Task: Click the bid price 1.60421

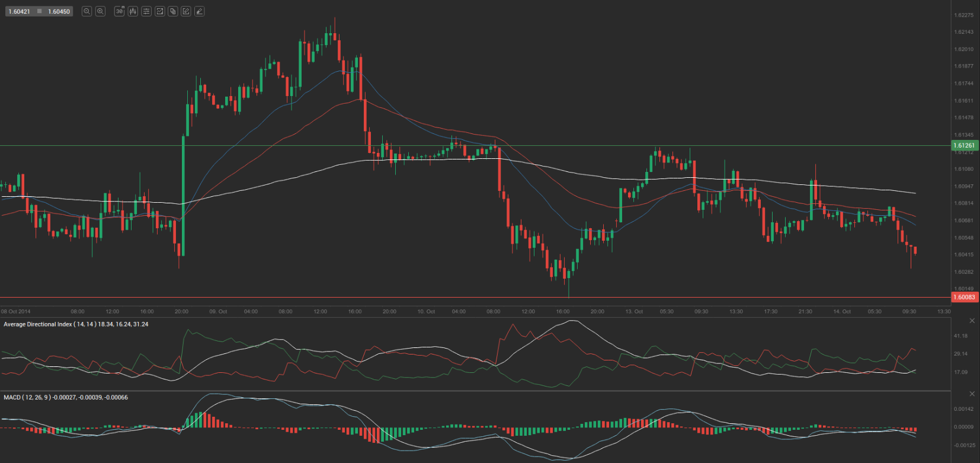Action: click(x=20, y=11)
